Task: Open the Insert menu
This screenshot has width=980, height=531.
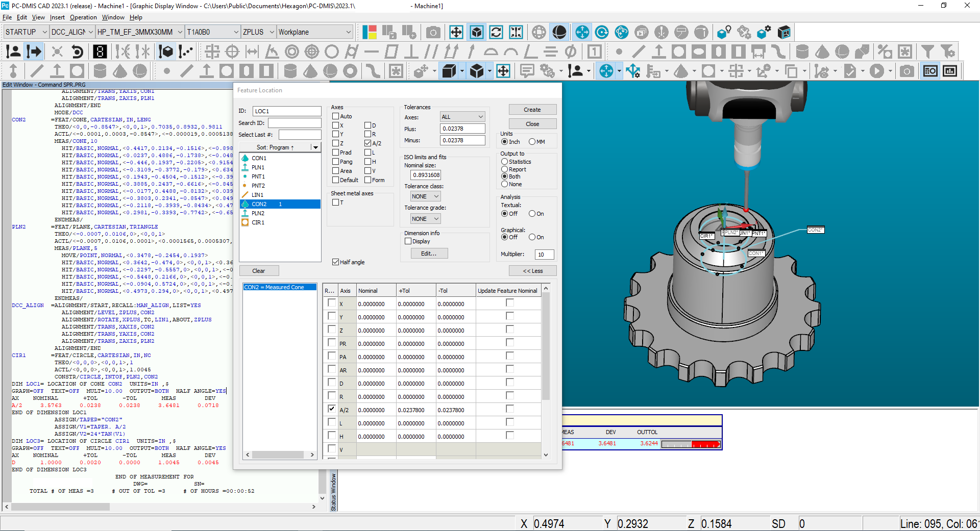Action: [57, 17]
